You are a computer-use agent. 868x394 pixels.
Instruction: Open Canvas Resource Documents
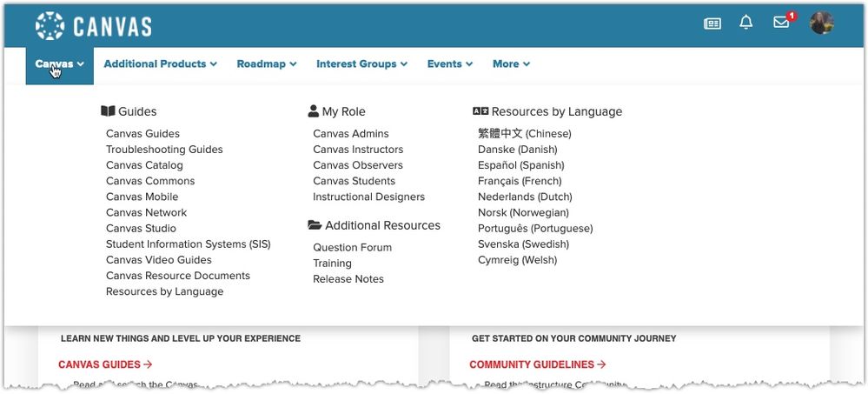click(x=178, y=276)
